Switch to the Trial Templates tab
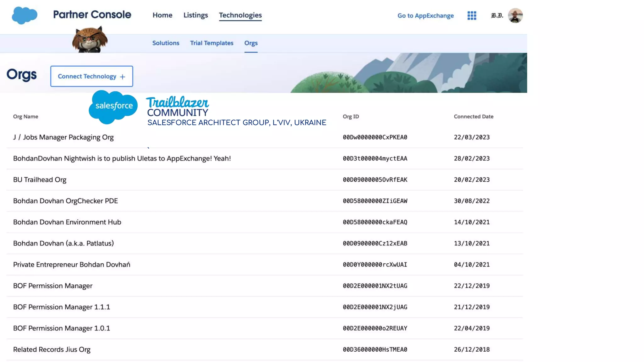The width and height of the screenshot is (644, 362). [x=212, y=43]
